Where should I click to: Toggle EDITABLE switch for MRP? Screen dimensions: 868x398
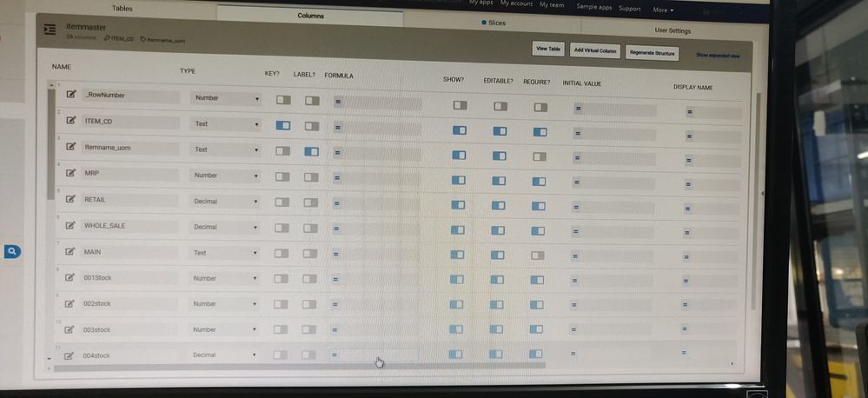point(499,181)
